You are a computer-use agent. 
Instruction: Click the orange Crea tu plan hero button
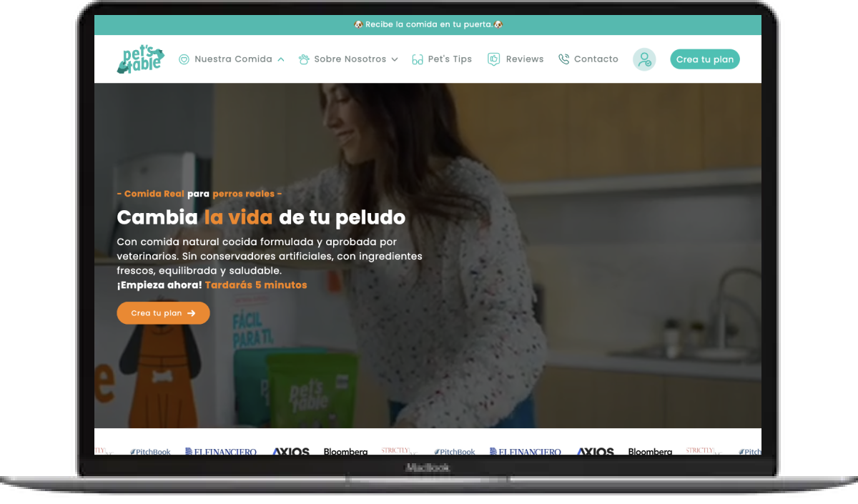pyautogui.click(x=163, y=313)
